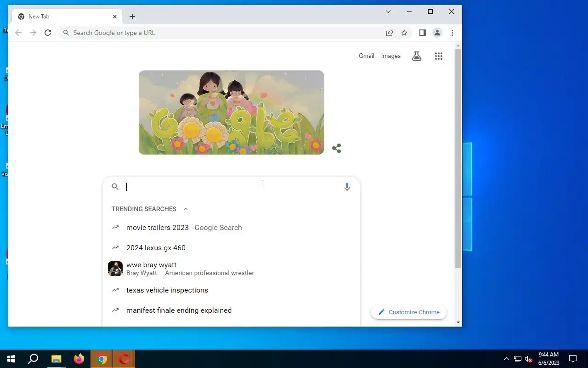The image size is (588, 368).
Task: Bookmark this tab with the star icon
Action: 404,33
